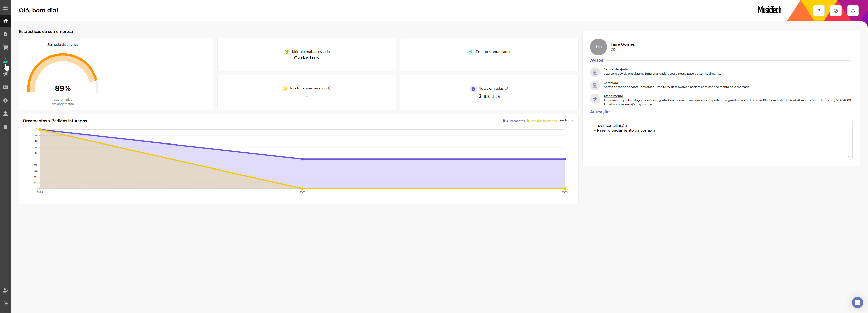Screen dimensions: 868x313
Task: Click the TG user avatar
Action: pyautogui.click(x=598, y=47)
